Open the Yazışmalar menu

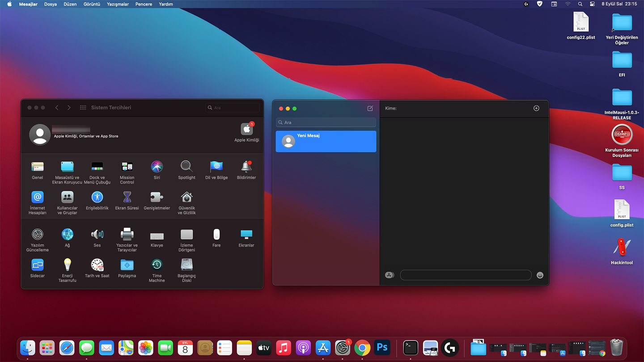pyautogui.click(x=118, y=4)
